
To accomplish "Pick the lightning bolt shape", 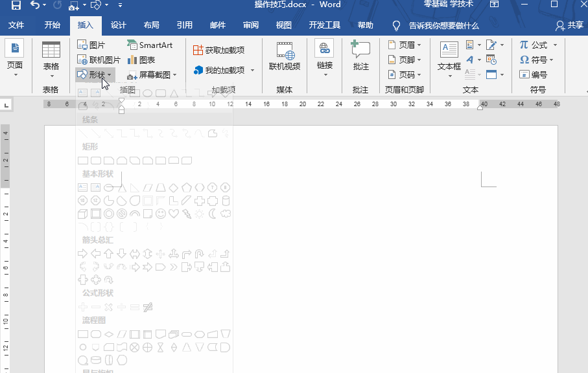I will pyautogui.click(x=186, y=214).
